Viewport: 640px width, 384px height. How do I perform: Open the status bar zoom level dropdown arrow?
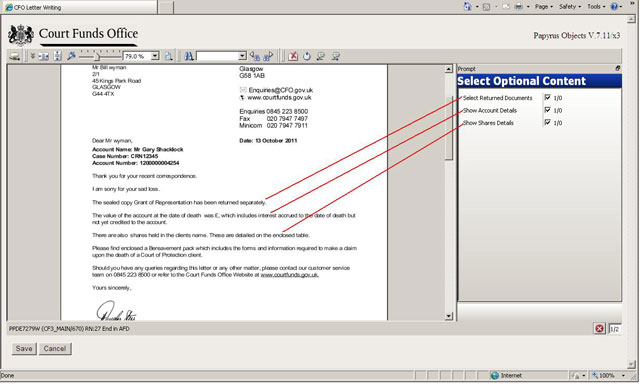pyautogui.click(x=623, y=375)
